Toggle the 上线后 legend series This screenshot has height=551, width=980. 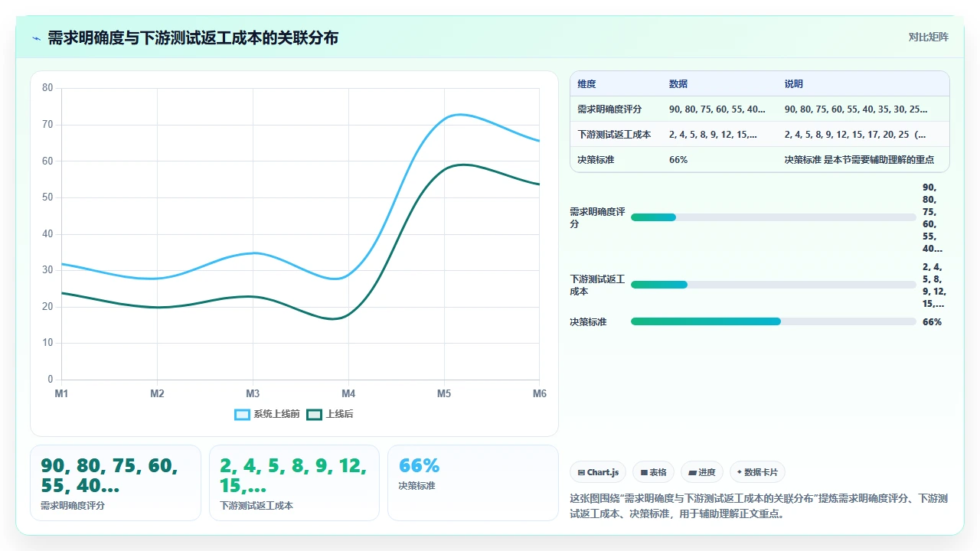pyautogui.click(x=330, y=414)
